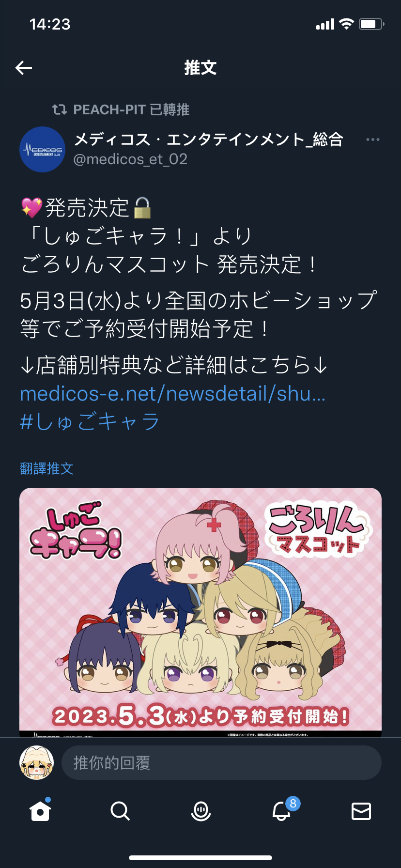401x868 pixels.
Task: Open the メディコス・エンタテインメント_総合 display name
Action: [x=209, y=139]
